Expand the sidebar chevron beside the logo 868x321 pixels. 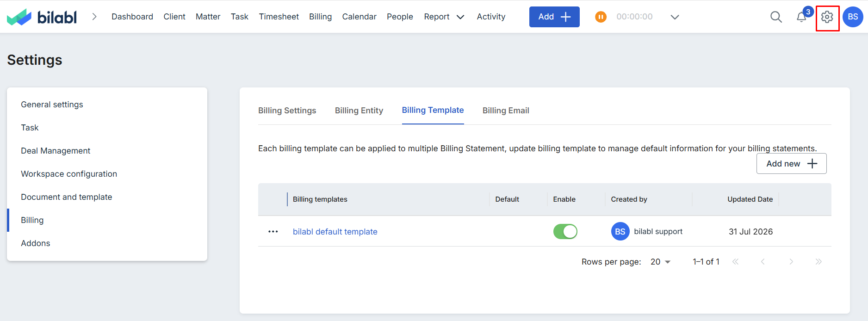pyautogui.click(x=94, y=17)
